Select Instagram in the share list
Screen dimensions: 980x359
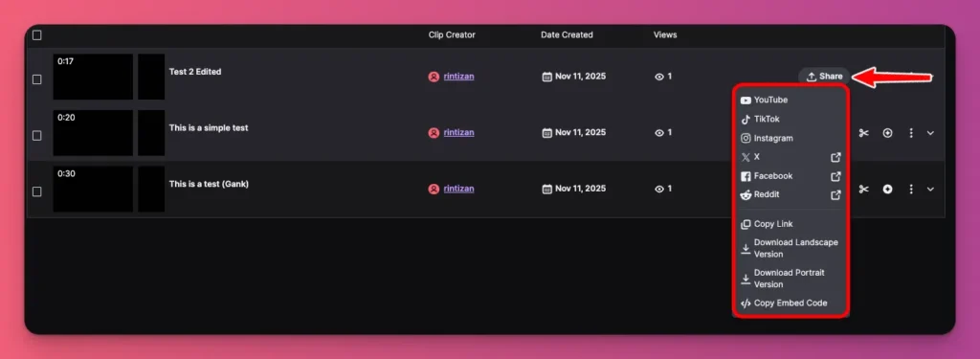(x=791, y=138)
